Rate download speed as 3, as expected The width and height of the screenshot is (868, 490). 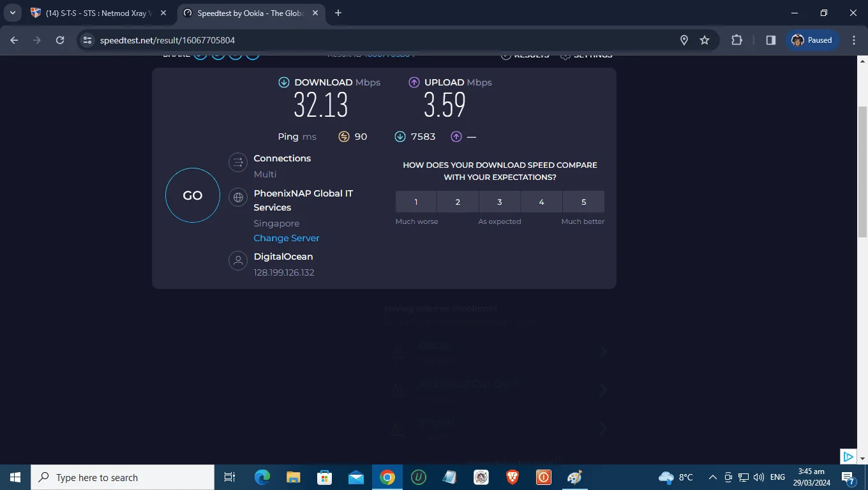(x=500, y=202)
